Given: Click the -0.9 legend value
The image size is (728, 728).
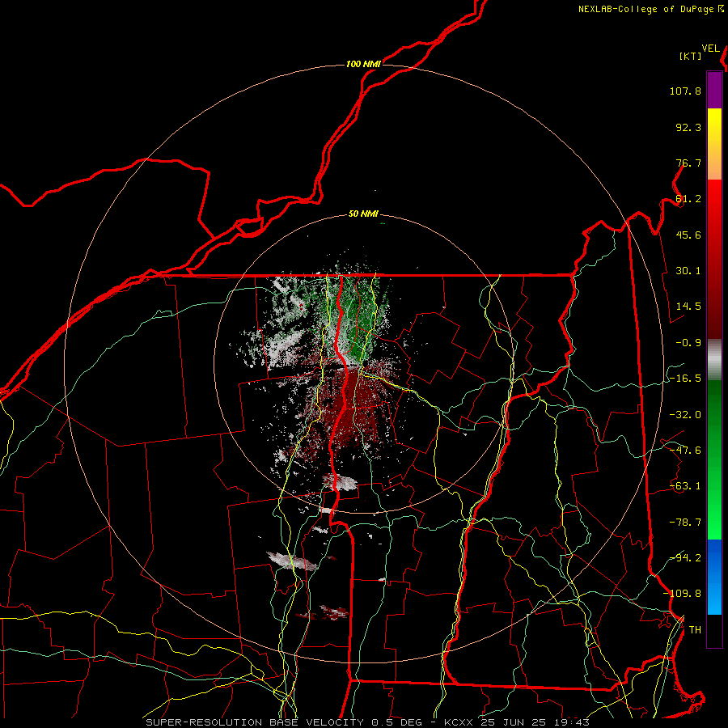Looking at the screenshot, I should (688, 343).
